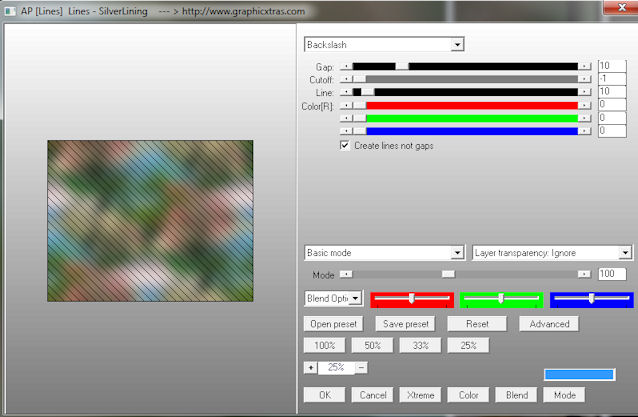Image resolution: width=638 pixels, height=417 pixels.
Task: Click the Mode slider right arrow
Action: pos(584,274)
